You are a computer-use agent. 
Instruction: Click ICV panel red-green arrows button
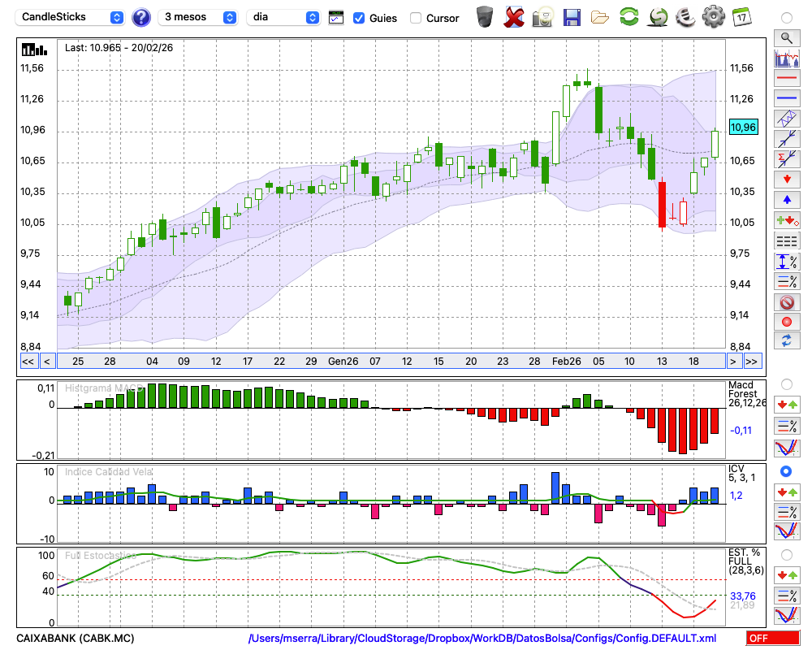pyautogui.click(x=787, y=492)
